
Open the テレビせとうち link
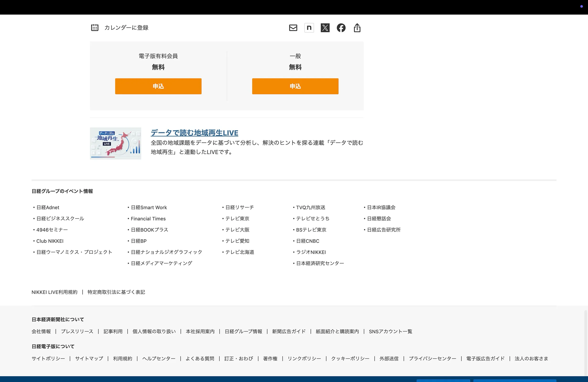coord(313,219)
